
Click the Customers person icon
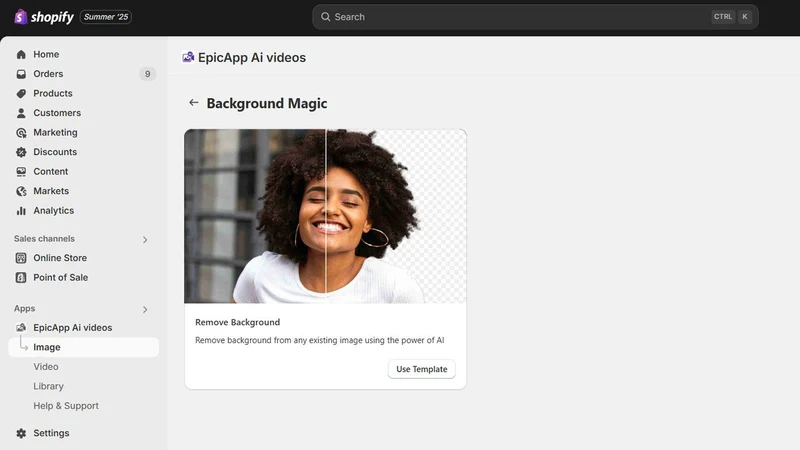pos(21,113)
